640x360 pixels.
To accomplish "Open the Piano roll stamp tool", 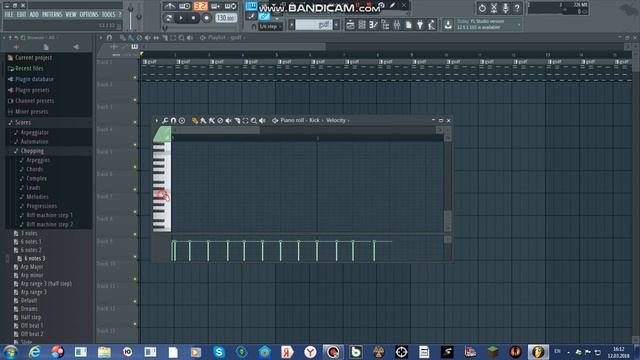I will [182, 120].
